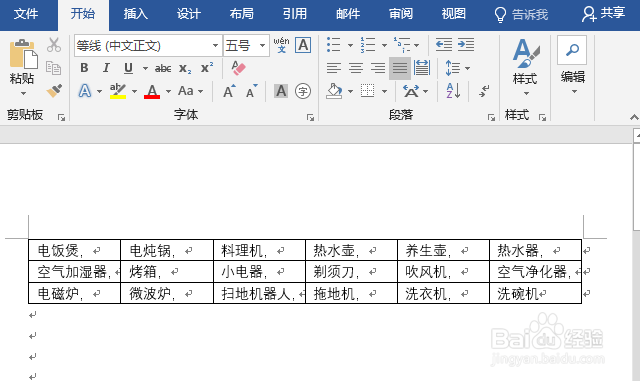
Task: Switch to the 插入 Insert tab
Action: (x=136, y=14)
